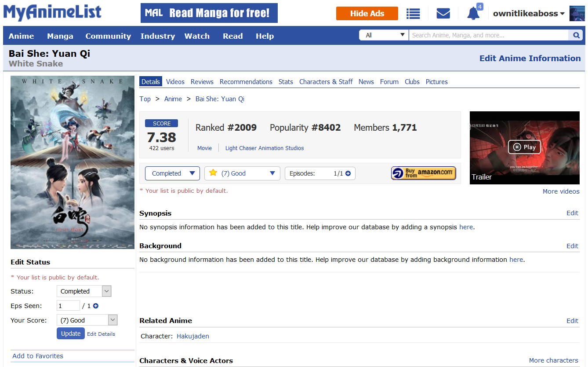Screen dimensions: 588x367
Task: Select the Details tab
Action: coord(151,81)
